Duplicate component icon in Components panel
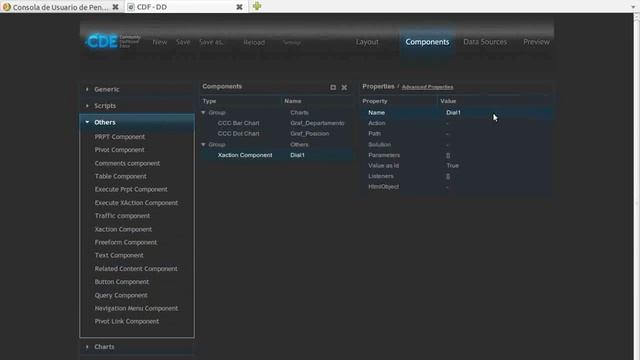Image resolution: width=640 pixels, height=360 pixels. click(333, 87)
